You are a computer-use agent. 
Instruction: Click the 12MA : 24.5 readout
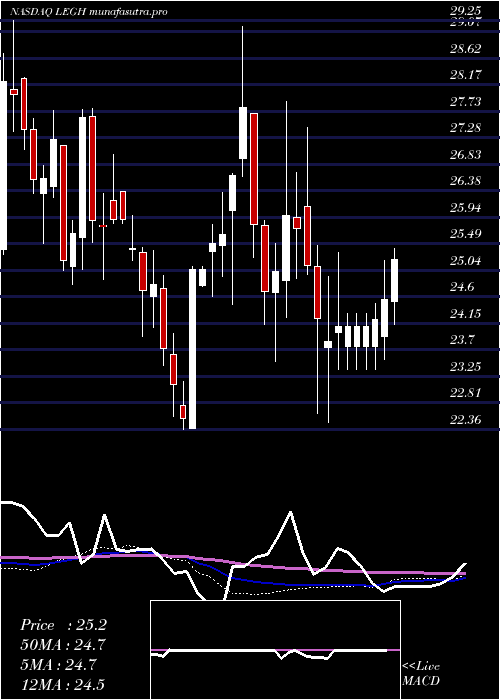pos(63,684)
